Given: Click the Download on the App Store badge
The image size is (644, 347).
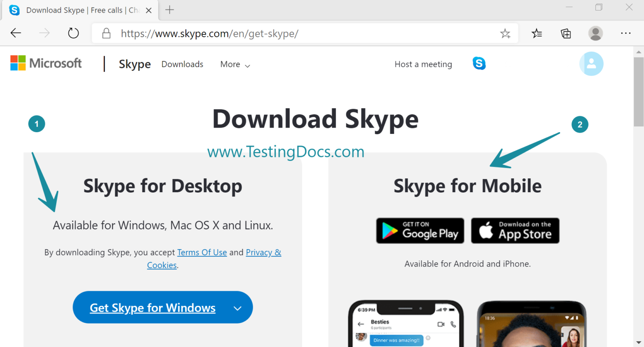Looking at the screenshot, I should tap(515, 230).
